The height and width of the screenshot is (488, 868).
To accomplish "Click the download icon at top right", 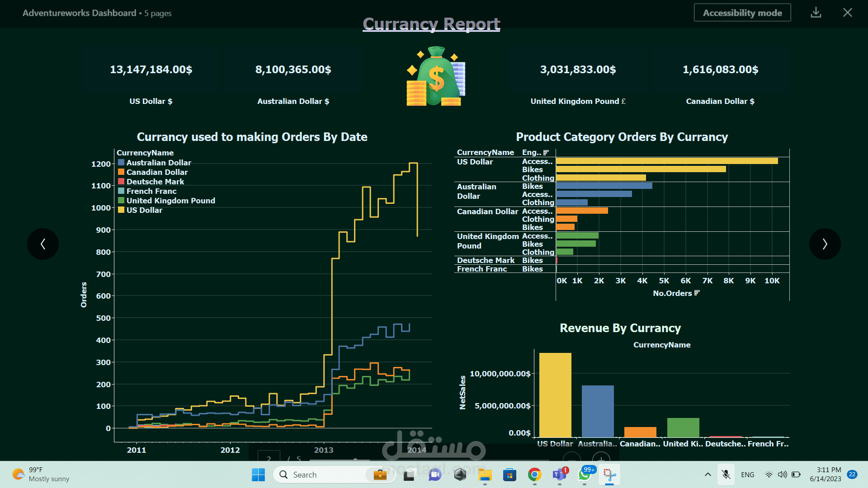I will [x=816, y=13].
